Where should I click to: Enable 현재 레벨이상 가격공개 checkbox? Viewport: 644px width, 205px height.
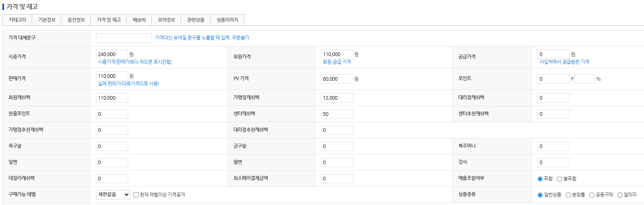(x=136, y=195)
